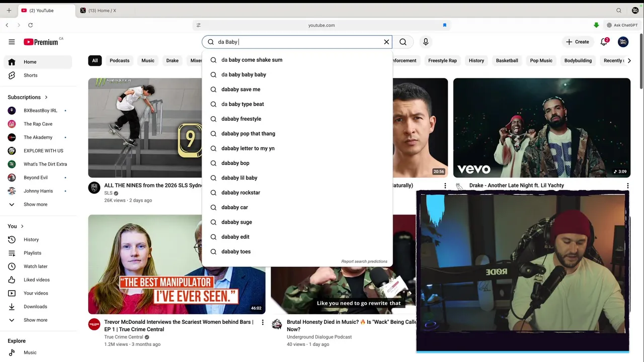
Task: Open new browser tab with plus icon
Action: (9, 11)
